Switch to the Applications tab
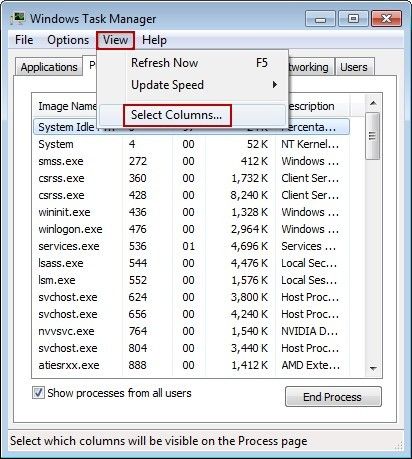412x459 pixels. coord(49,67)
